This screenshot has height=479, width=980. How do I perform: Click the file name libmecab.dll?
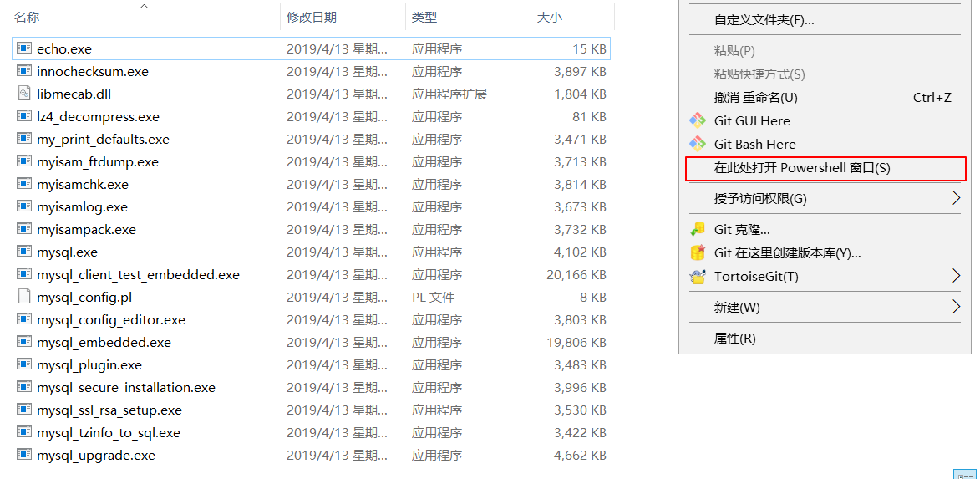click(x=74, y=94)
